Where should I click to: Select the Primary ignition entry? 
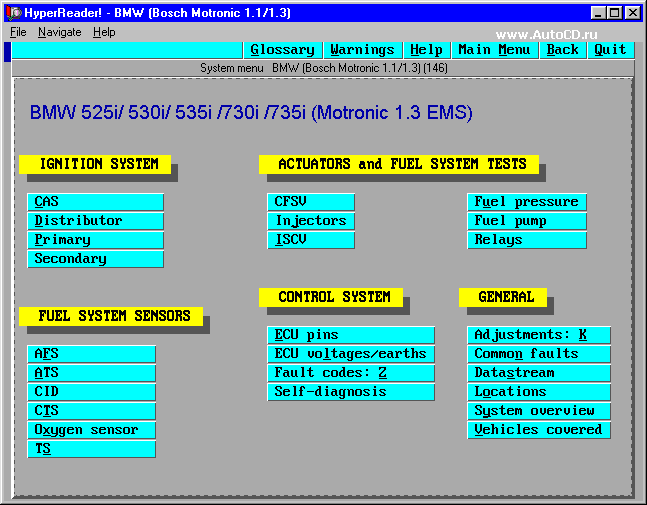(96, 240)
